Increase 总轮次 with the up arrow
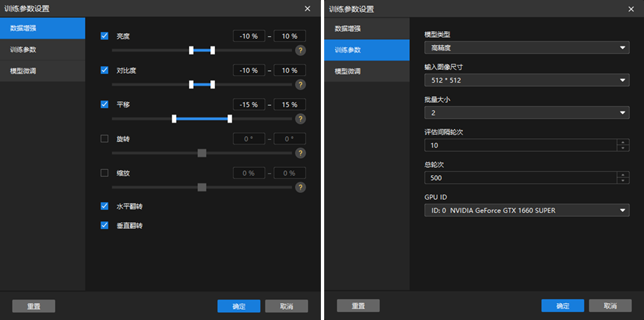Image resolution: width=644 pixels, height=320 pixels. [623, 175]
